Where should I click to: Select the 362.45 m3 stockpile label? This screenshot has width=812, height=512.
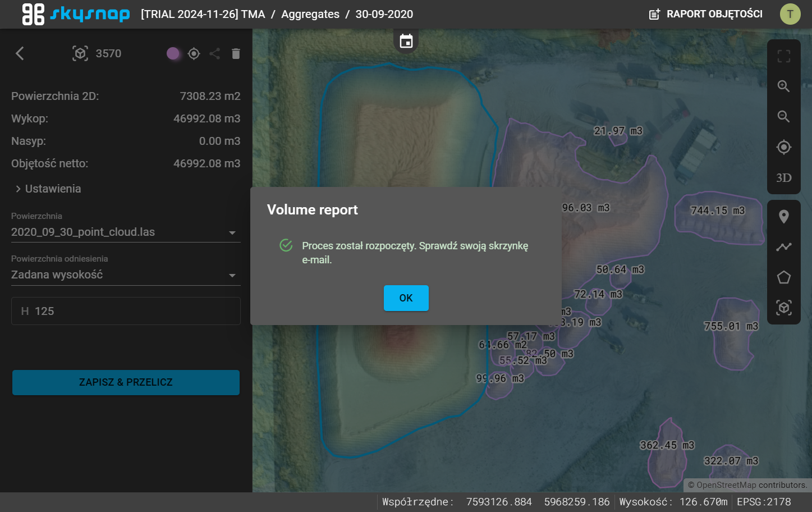pos(667,445)
